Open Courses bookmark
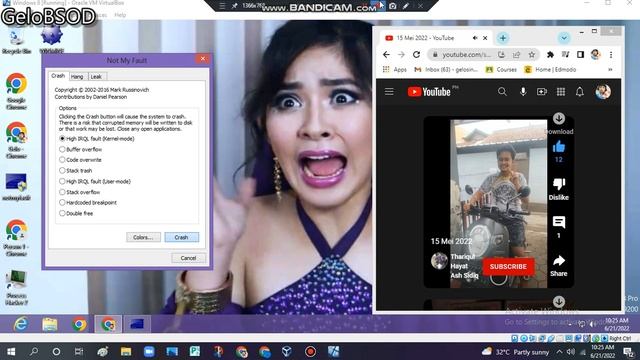Viewport: 640px width, 360px height. pyautogui.click(x=501, y=70)
